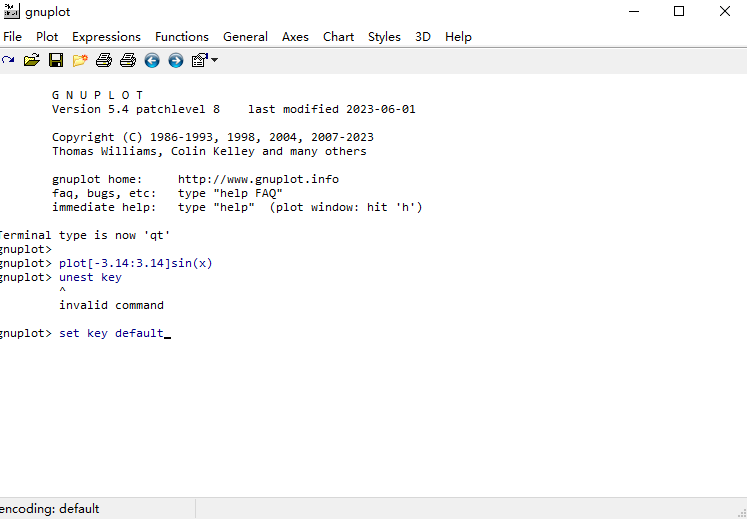Open the Axes menu
Viewport: 747px width, 519px height.
[295, 37]
